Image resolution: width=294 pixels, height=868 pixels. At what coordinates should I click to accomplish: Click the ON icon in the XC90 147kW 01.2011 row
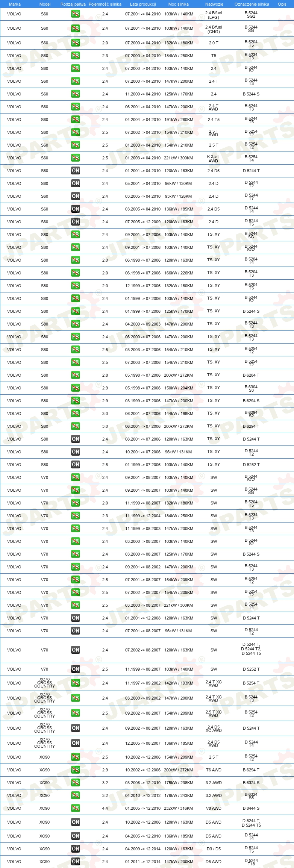(75, 862)
